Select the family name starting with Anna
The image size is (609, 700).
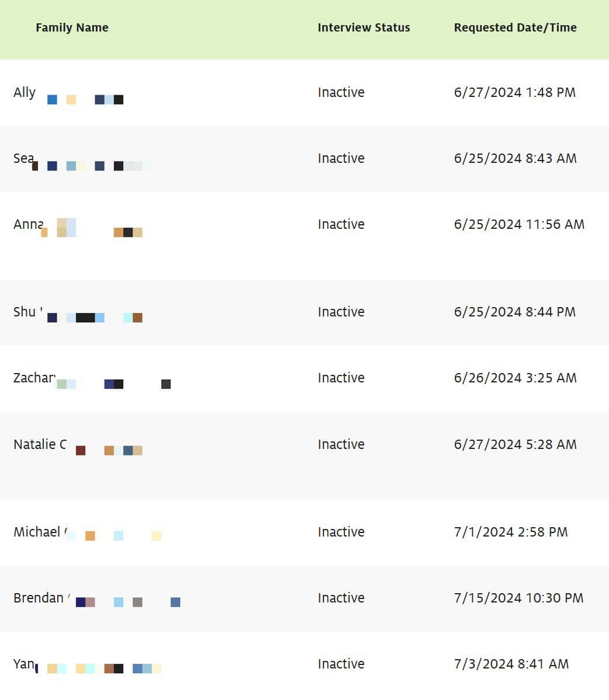coord(29,224)
